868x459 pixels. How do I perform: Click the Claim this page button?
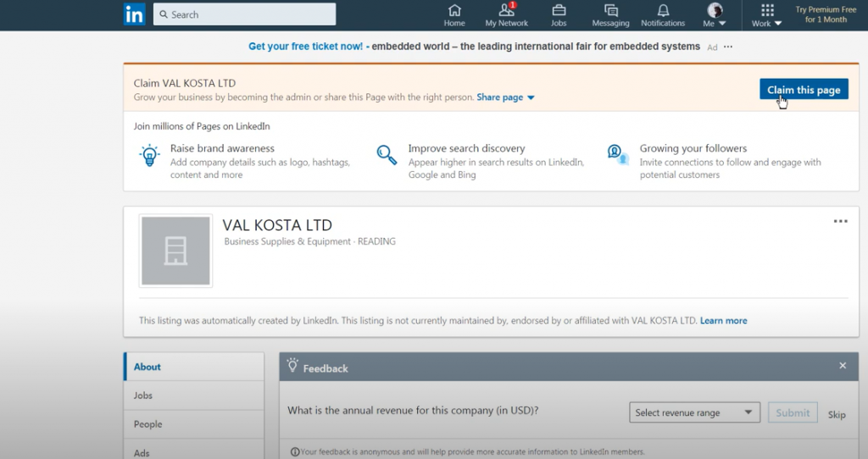tap(804, 90)
